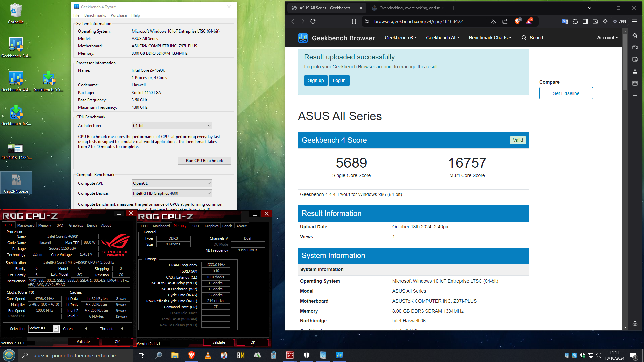Open the Windows Start button
Image resolution: width=644 pixels, height=362 pixels.
tap(9, 355)
